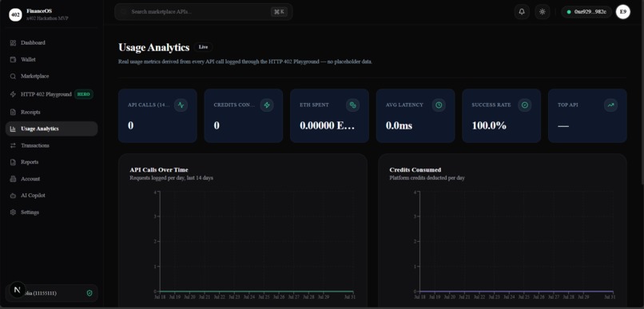644x309 pixels.
Task: Focus the Search marketplace APIs field
Action: click(203, 12)
